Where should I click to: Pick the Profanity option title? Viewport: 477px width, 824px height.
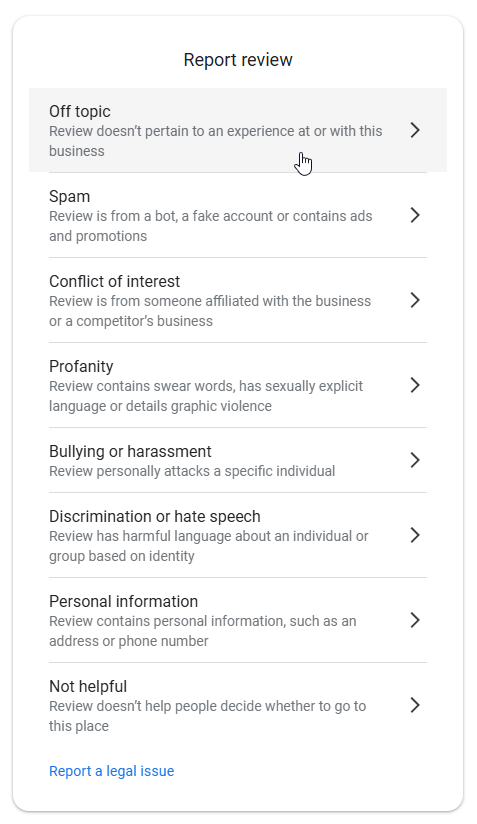click(81, 366)
